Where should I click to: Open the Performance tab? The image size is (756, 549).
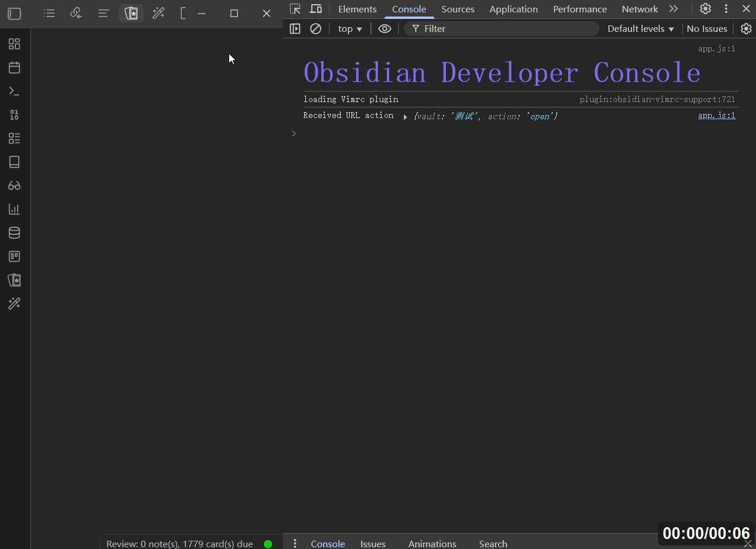tap(579, 9)
